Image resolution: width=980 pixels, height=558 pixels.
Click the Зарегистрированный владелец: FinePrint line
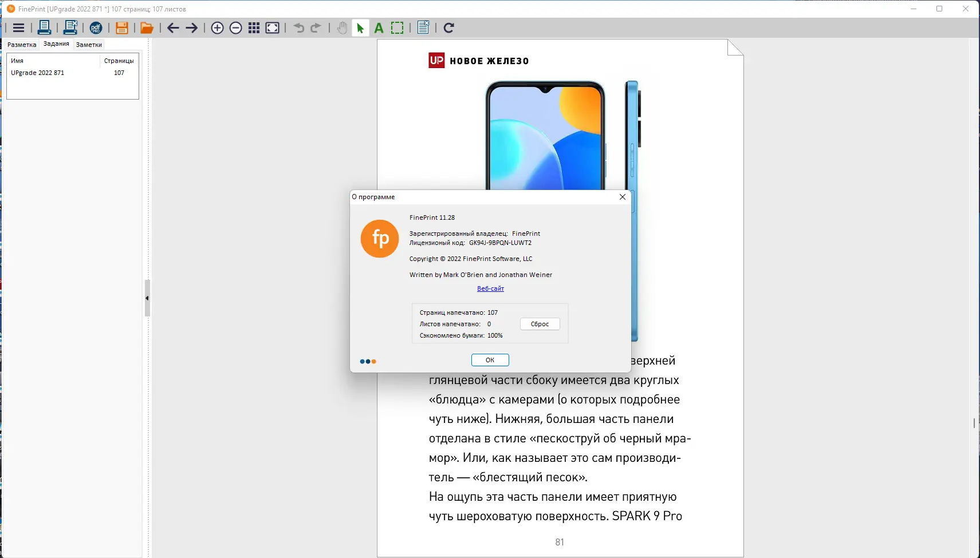[x=475, y=234]
